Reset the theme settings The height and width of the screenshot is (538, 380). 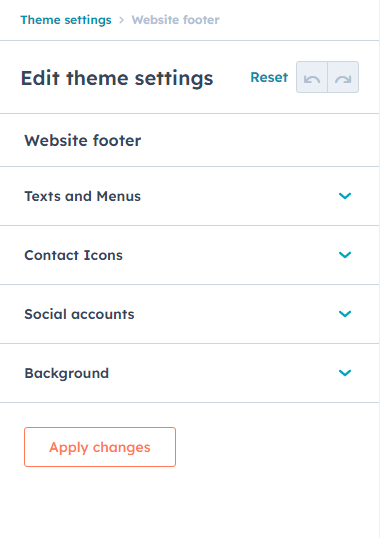(269, 77)
